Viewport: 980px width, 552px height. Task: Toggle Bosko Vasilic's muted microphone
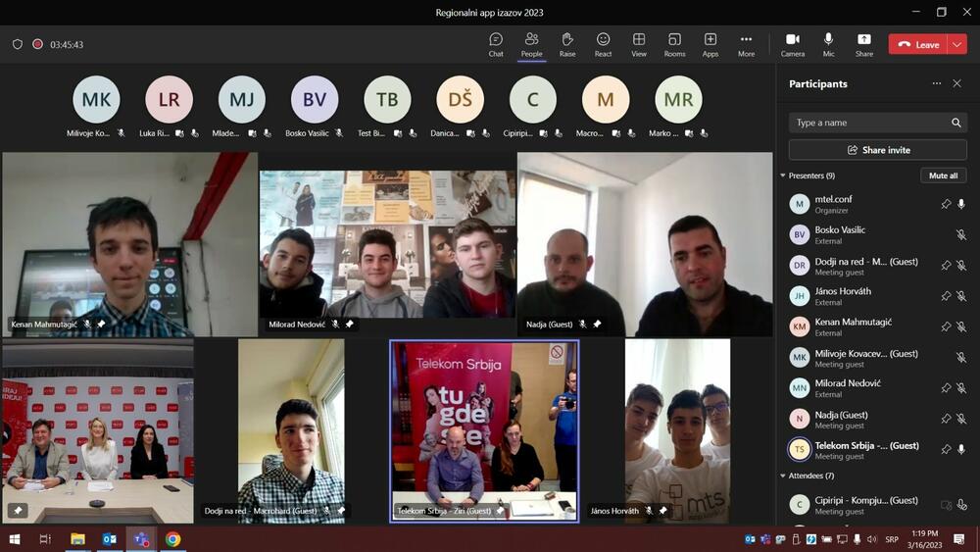point(960,235)
